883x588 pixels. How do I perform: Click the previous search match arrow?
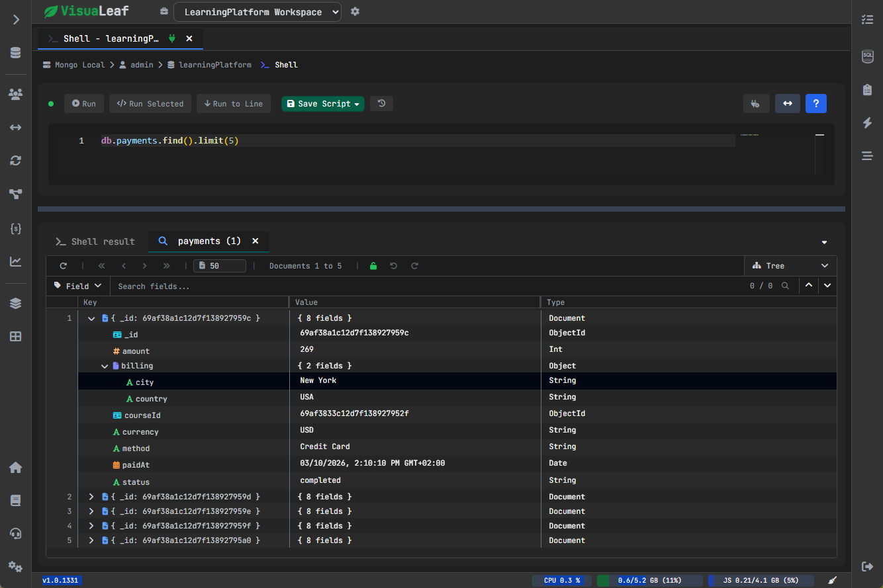click(x=808, y=286)
